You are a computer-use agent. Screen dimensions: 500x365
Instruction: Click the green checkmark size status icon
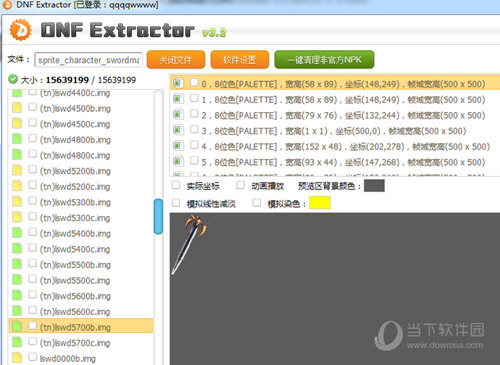13,79
